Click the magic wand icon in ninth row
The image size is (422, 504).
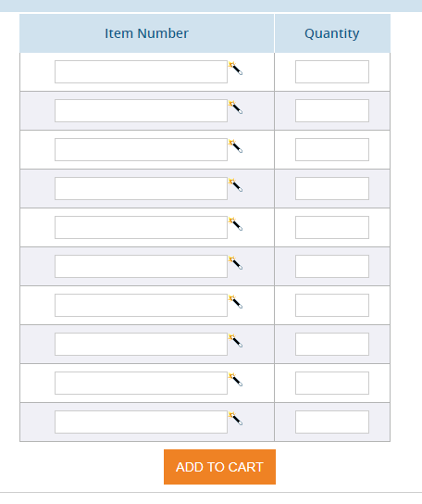coord(235,379)
